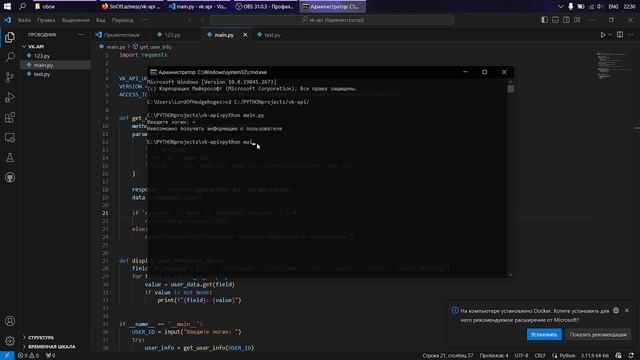Switch to the test.py editor tab
This screenshot has height=360, width=640.
coord(272,35)
